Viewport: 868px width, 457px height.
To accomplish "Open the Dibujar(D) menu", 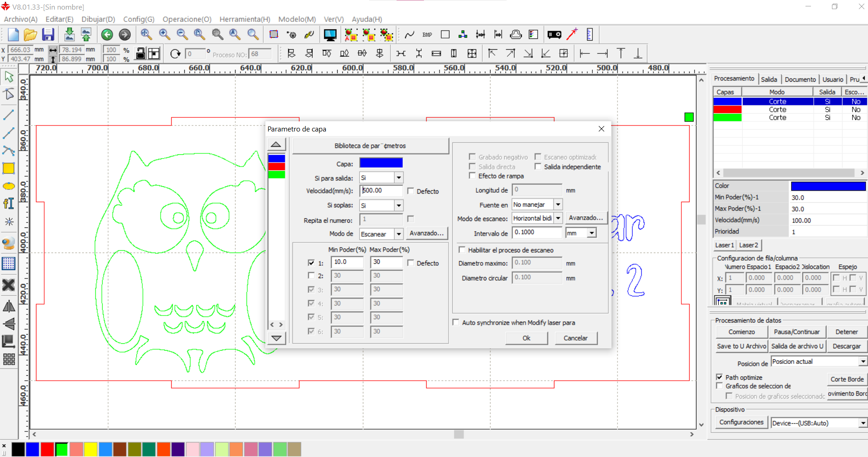I will [x=98, y=19].
